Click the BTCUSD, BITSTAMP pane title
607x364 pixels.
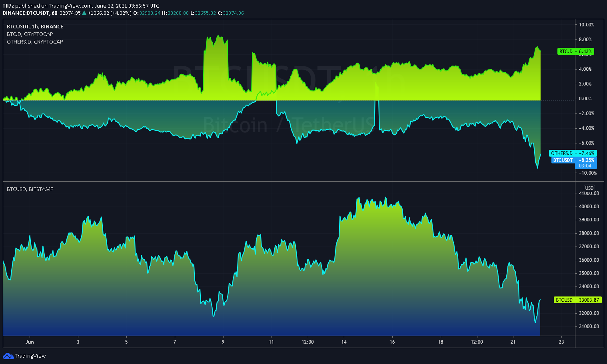30,189
